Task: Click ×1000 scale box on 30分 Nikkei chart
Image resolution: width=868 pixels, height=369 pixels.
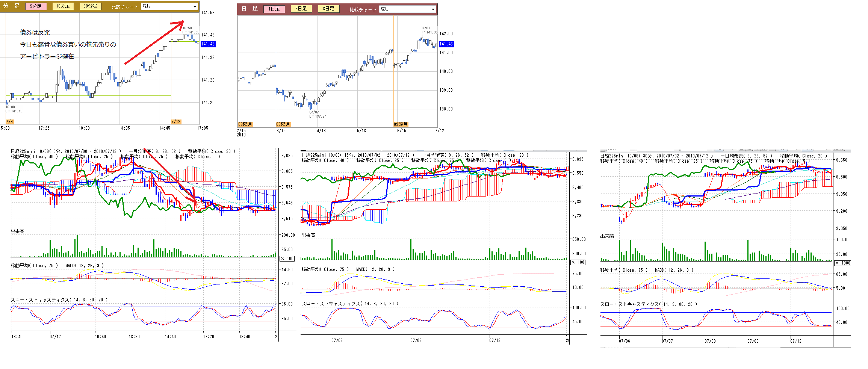Action: coord(843,263)
